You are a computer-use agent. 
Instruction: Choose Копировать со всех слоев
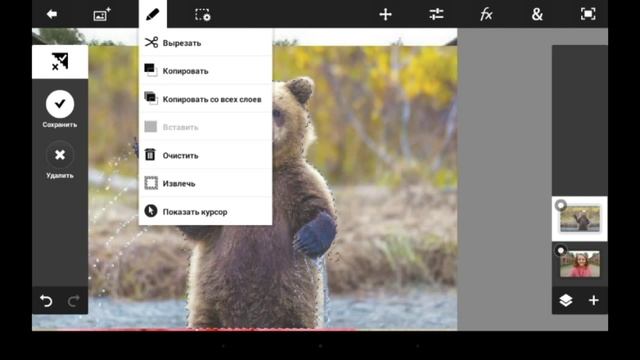click(x=206, y=99)
